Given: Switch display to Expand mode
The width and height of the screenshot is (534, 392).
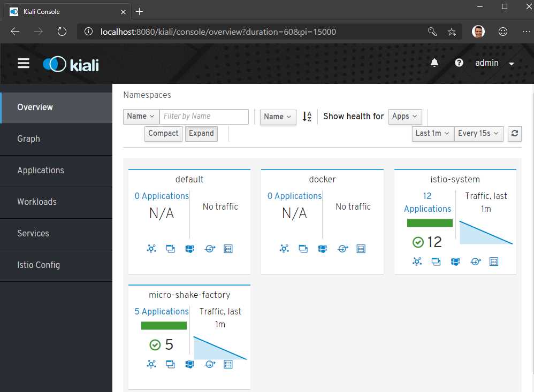Looking at the screenshot, I should click(x=201, y=134).
